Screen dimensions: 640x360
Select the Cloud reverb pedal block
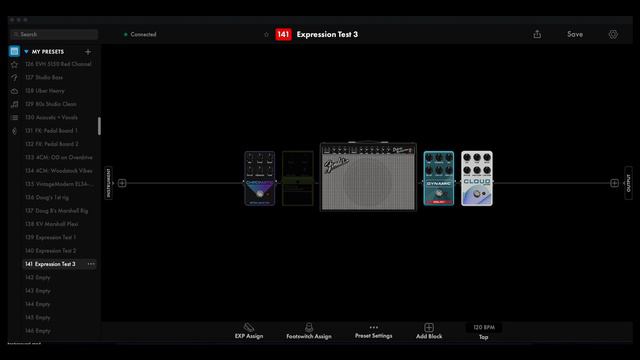point(477,178)
